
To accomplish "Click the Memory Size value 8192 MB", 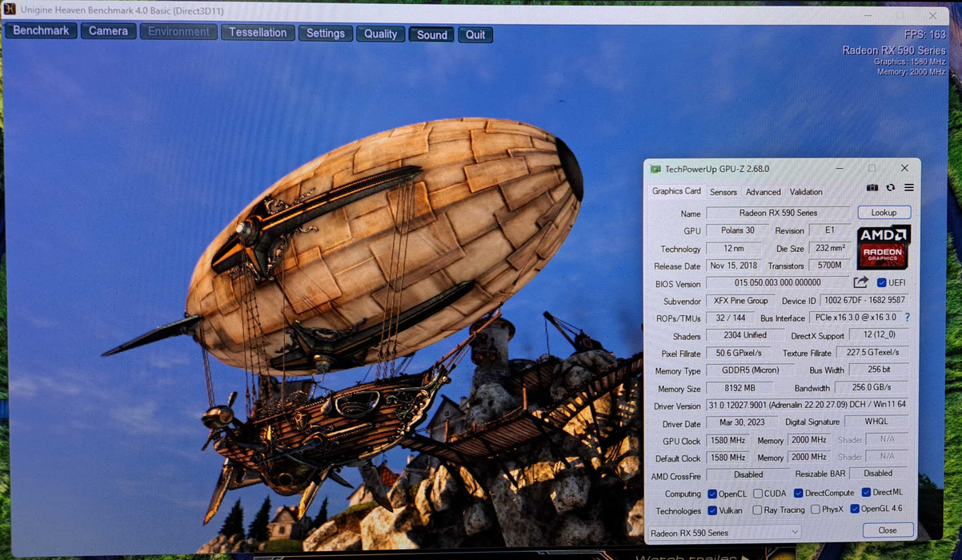I will pos(740,388).
